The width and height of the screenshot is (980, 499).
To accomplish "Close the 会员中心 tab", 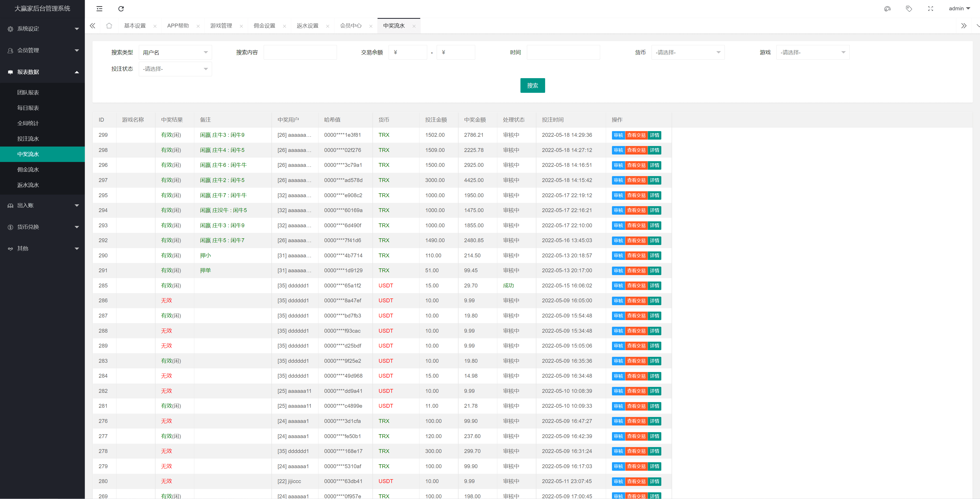I will click(371, 26).
